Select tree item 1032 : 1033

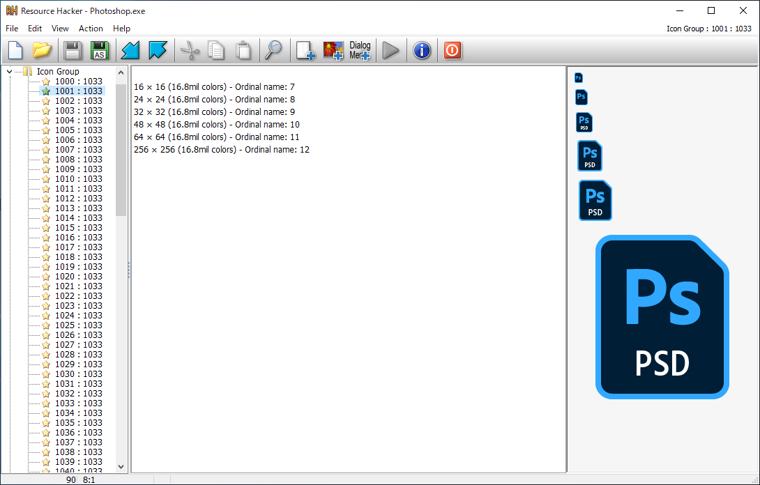[x=79, y=393]
